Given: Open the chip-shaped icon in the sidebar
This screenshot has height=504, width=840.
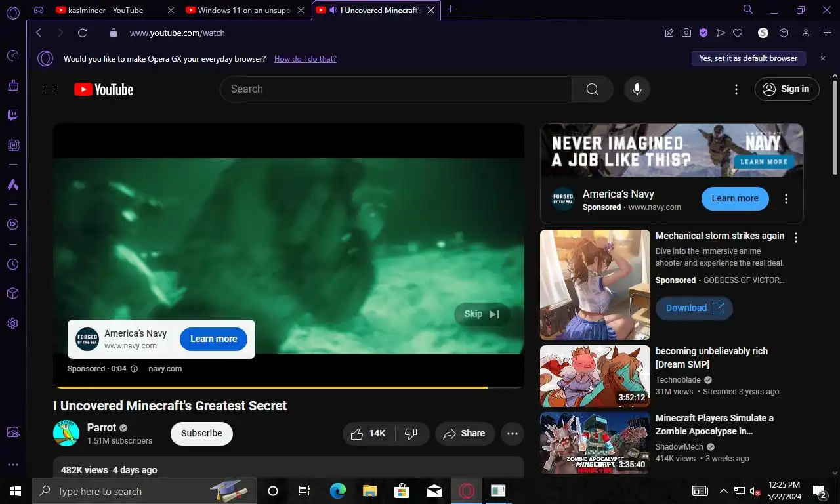Looking at the screenshot, I should tap(12, 145).
